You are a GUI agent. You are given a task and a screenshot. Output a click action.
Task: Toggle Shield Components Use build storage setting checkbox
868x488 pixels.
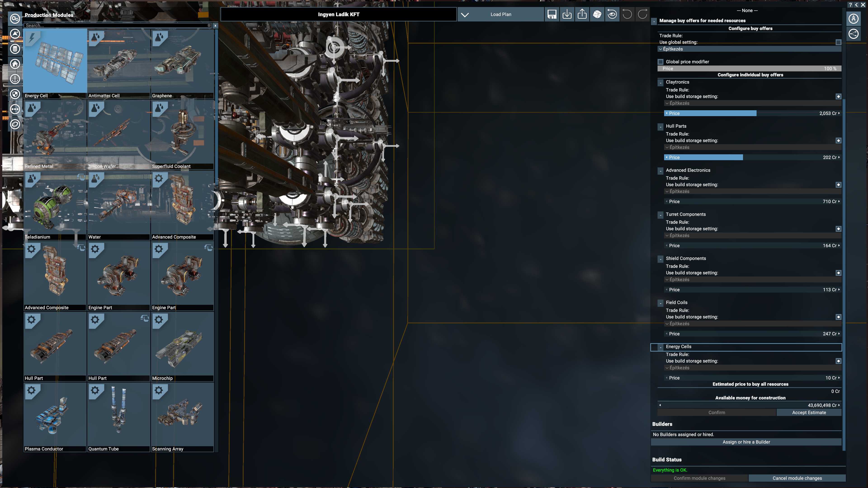click(x=838, y=273)
